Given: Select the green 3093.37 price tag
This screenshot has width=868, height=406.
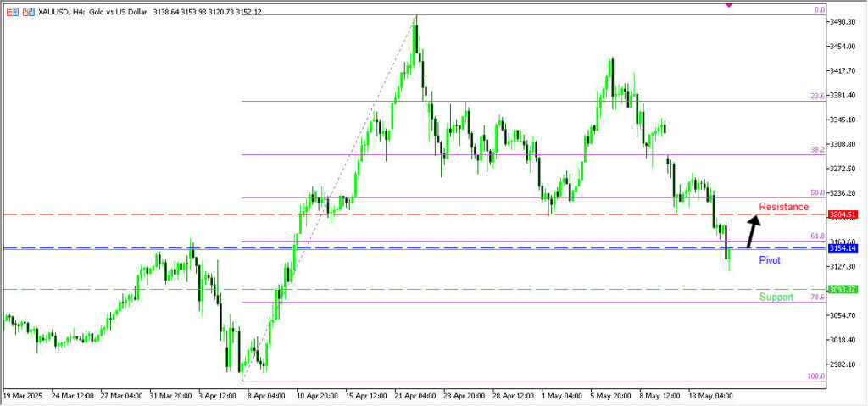Looking at the screenshot, I should coord(842,290).
